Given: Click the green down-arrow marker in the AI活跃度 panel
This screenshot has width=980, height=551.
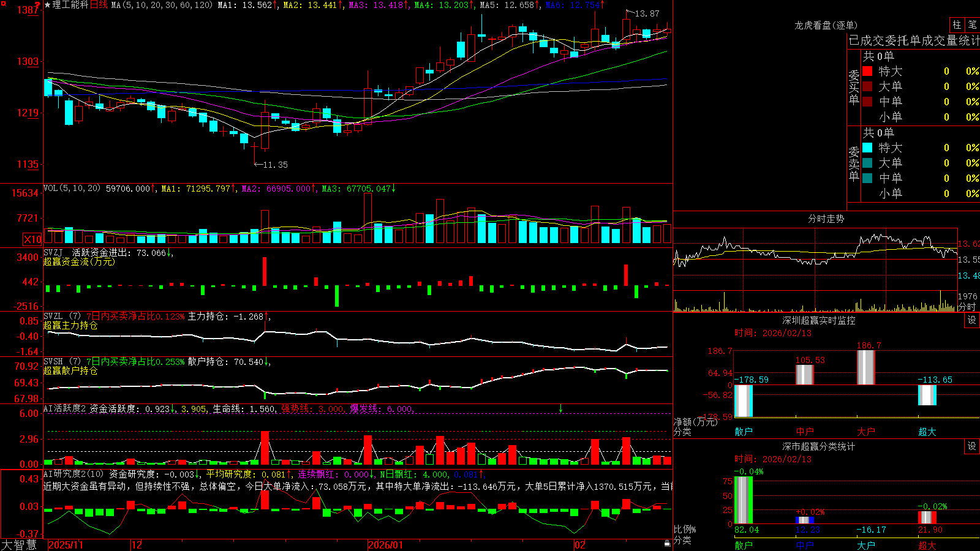Looking at the screenshot, I should [560, 408].
